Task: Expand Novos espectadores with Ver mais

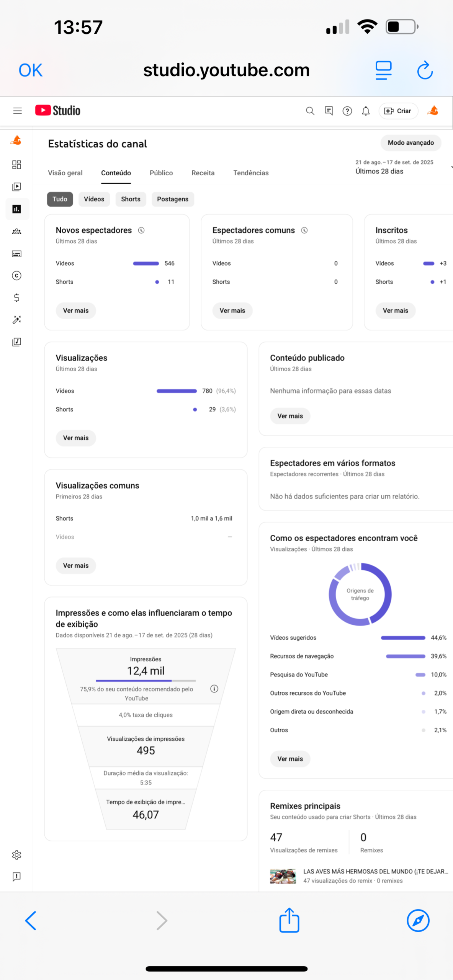Action: pyautogui.click(x=75, y=310)
